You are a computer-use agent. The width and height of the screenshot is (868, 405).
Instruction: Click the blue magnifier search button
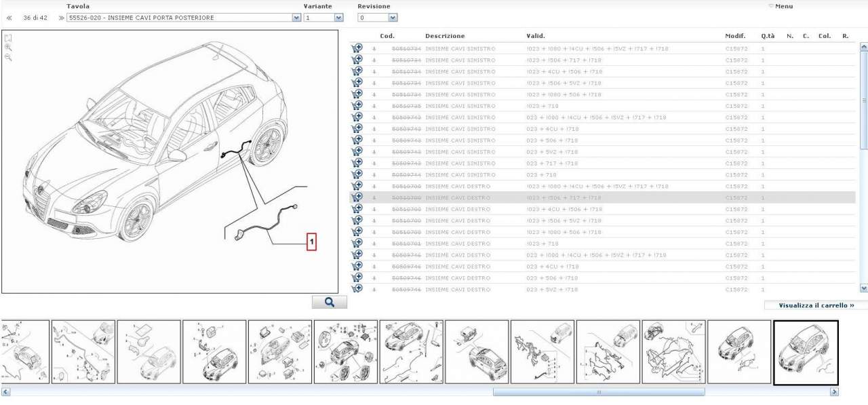coord(329,302)
